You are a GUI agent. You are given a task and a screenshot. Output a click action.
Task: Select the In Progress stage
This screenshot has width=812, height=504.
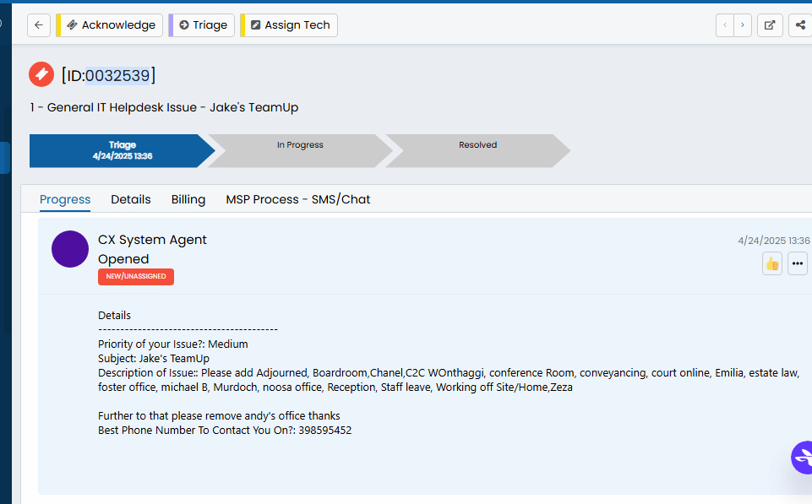pyautogui.click(x=300, y=150)
